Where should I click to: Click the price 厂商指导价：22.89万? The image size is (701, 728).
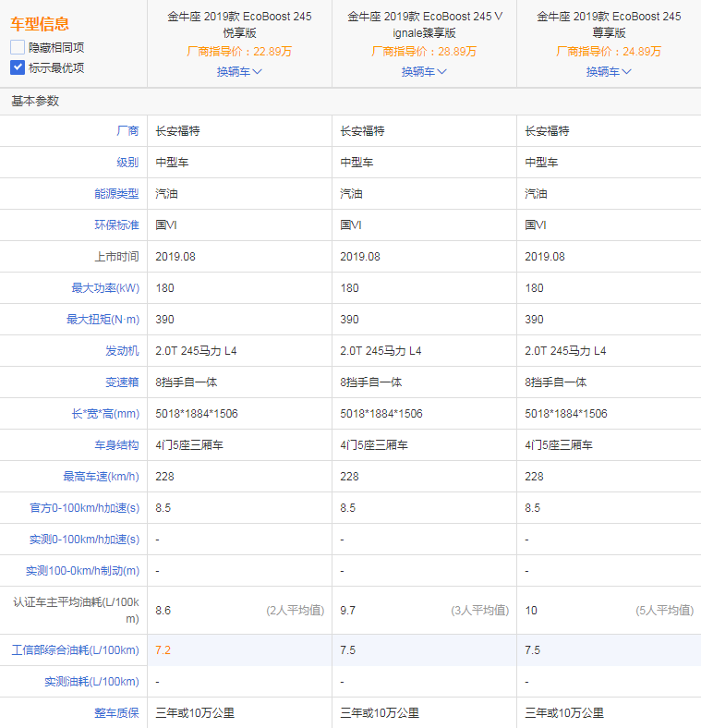coord(239,52)
